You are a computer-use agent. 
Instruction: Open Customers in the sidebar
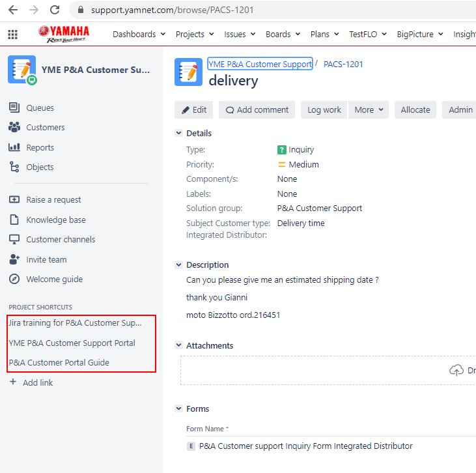45,127
